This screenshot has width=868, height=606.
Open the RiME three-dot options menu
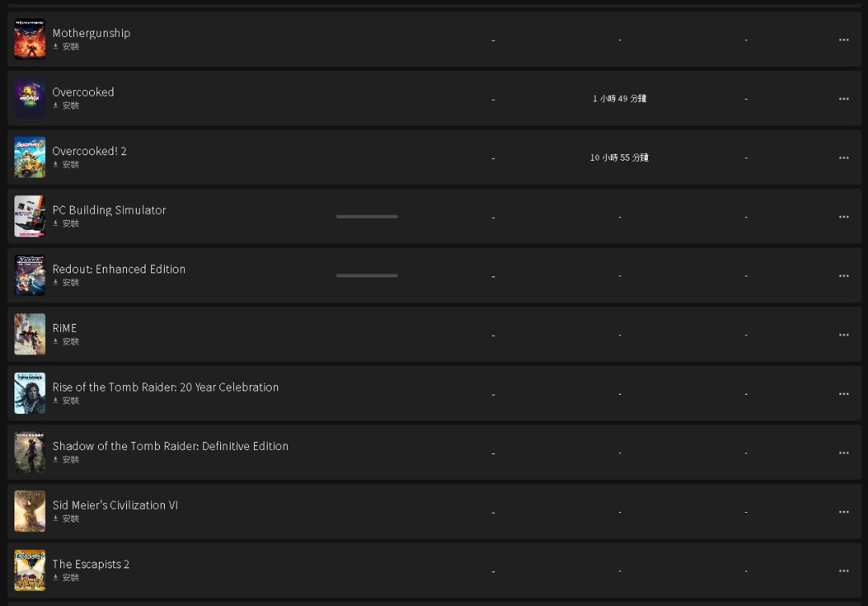click(843, 335)
